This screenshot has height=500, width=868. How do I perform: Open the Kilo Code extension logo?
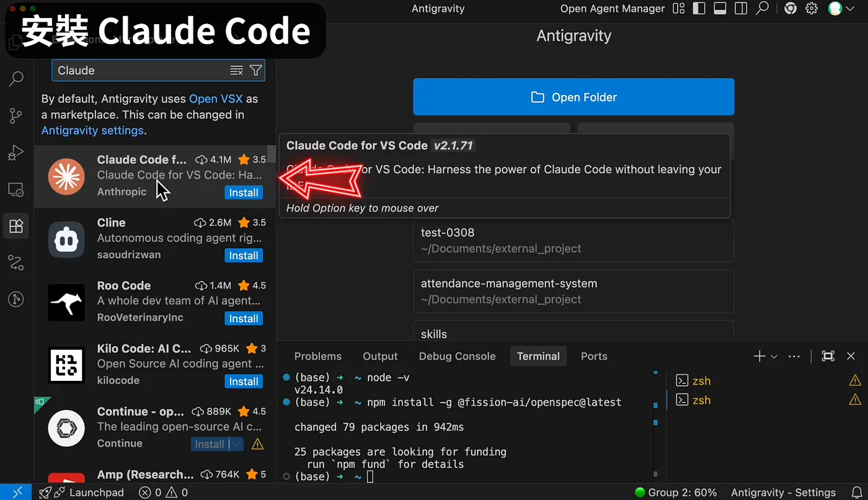[x=66, y=365]
